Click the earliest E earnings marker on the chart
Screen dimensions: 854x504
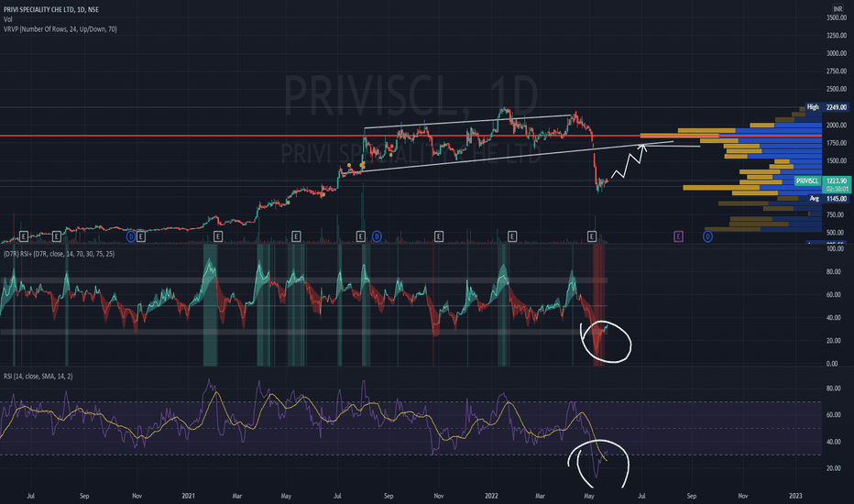[24, 236]
